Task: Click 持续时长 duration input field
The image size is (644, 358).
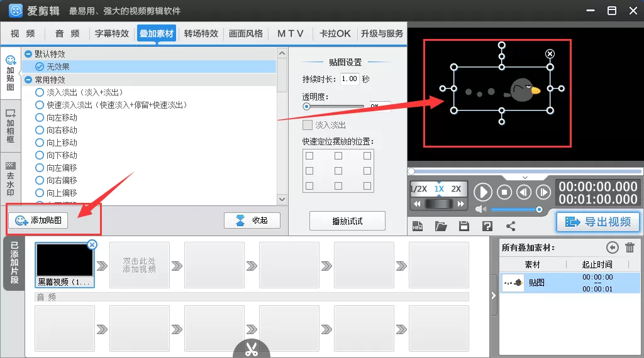Action: point(350,79)
